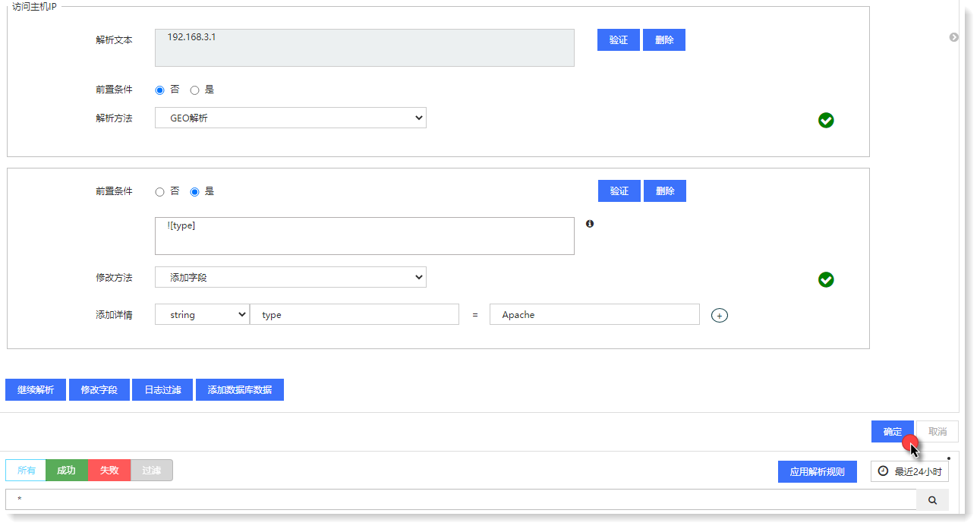Click the plus icon to add field detail

(720, 315)
